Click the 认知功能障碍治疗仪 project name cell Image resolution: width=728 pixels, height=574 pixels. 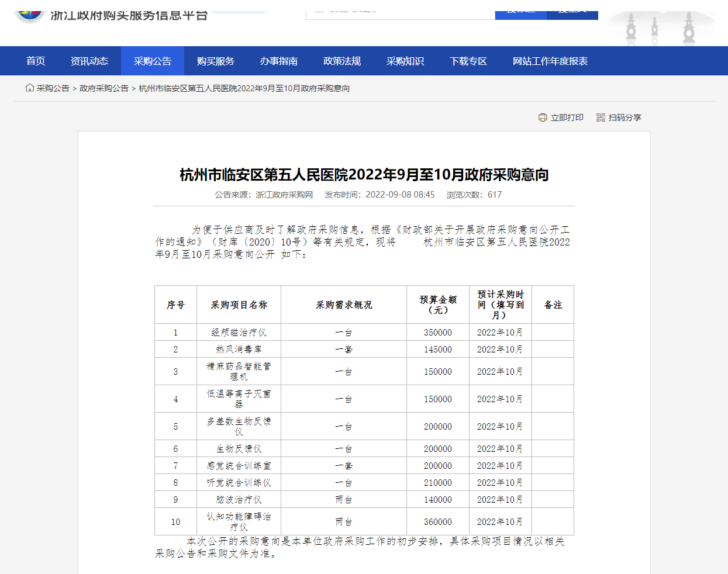coord(239,521)
